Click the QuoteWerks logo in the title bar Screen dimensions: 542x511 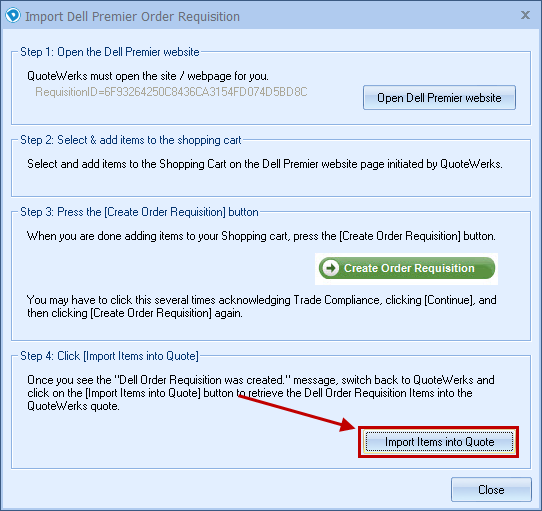click(x=13, y=16)
